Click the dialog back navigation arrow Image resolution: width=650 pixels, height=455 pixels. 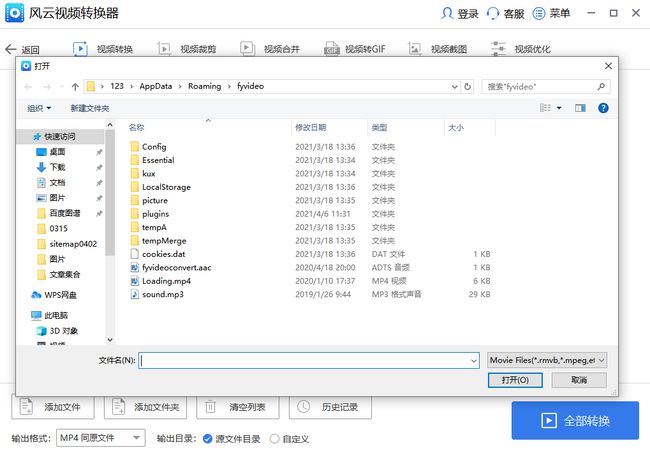click(x=28, y=87)
